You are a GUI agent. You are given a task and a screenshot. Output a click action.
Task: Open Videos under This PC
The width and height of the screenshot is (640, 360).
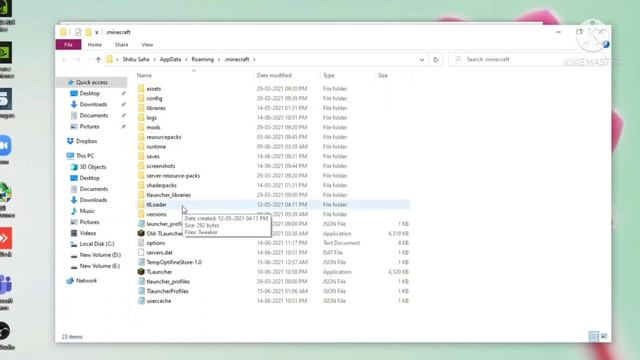tap(88, 233)
